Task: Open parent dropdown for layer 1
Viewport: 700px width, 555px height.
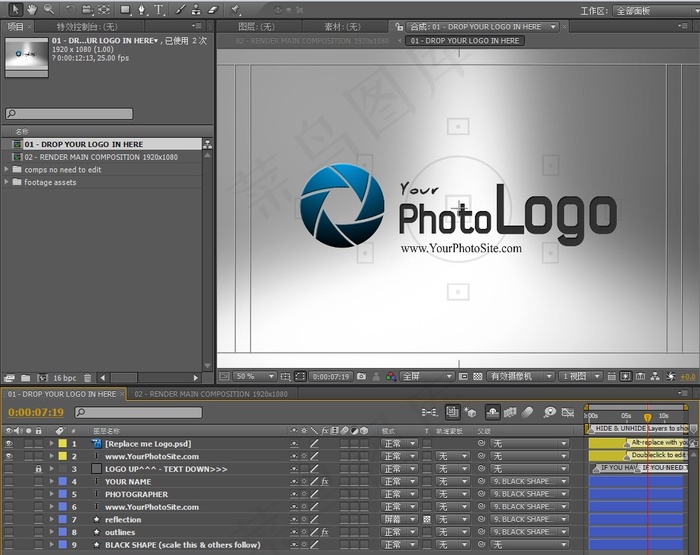Action: (529, 444)
